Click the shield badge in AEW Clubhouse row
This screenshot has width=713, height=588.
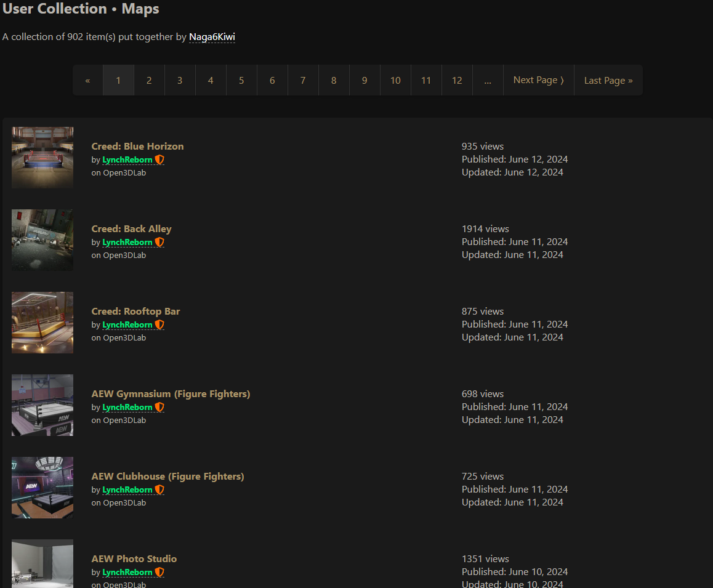pos(159,489)
